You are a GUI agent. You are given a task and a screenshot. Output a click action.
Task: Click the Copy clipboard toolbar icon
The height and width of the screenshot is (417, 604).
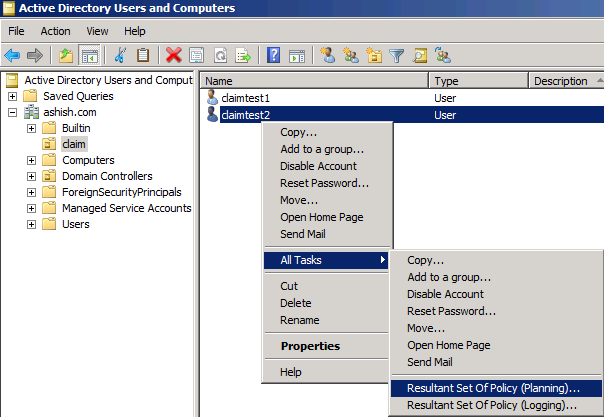[x=143, y=55]
